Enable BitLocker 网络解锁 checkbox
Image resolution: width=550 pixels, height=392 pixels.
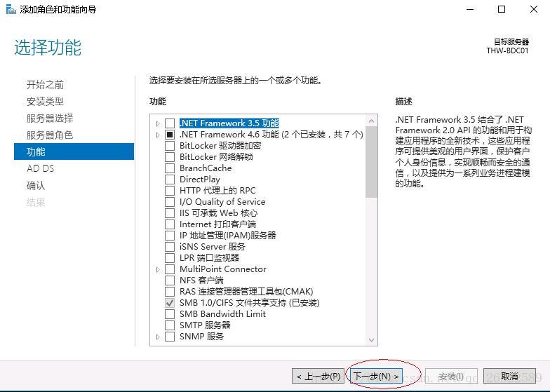pyautogui.click(x=170, y=157)
